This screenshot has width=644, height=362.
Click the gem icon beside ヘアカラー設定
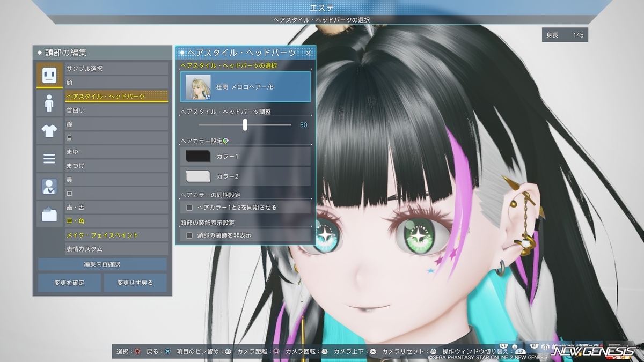[x=225, y=141]
